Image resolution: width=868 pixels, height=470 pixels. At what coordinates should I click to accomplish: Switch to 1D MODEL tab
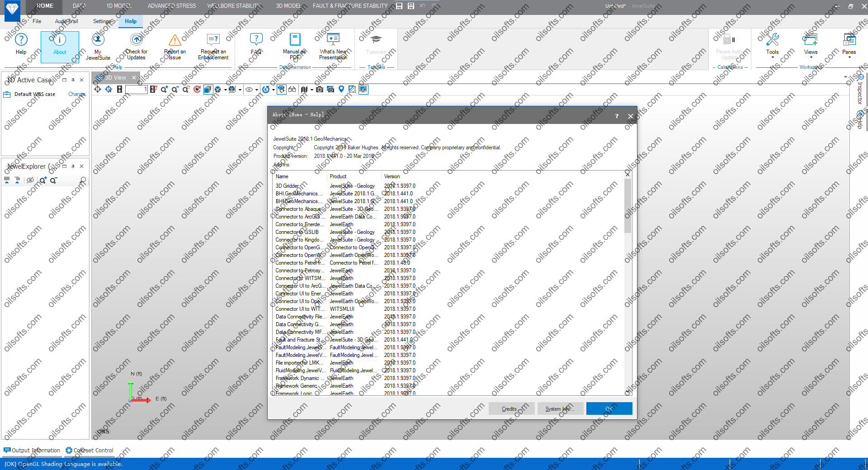point(119,6)
